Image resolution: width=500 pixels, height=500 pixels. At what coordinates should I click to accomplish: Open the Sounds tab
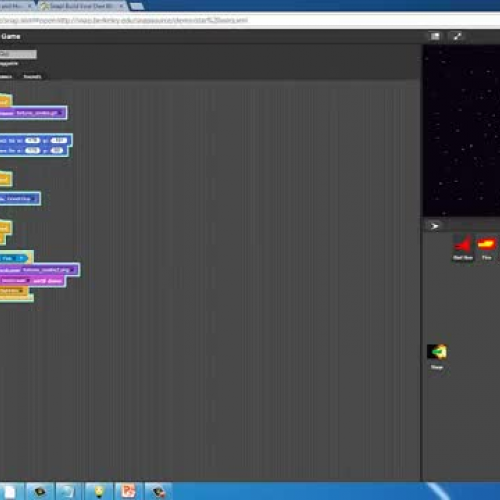coord(32,77)
